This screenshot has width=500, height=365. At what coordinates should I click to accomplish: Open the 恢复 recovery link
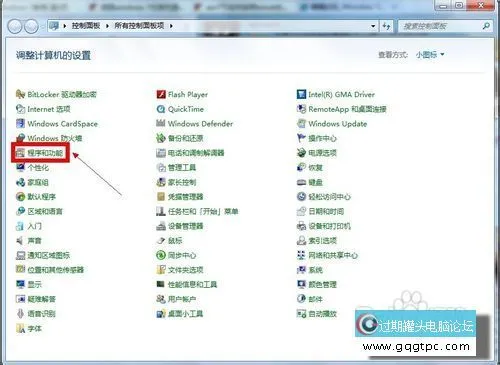tap(315, 167)
